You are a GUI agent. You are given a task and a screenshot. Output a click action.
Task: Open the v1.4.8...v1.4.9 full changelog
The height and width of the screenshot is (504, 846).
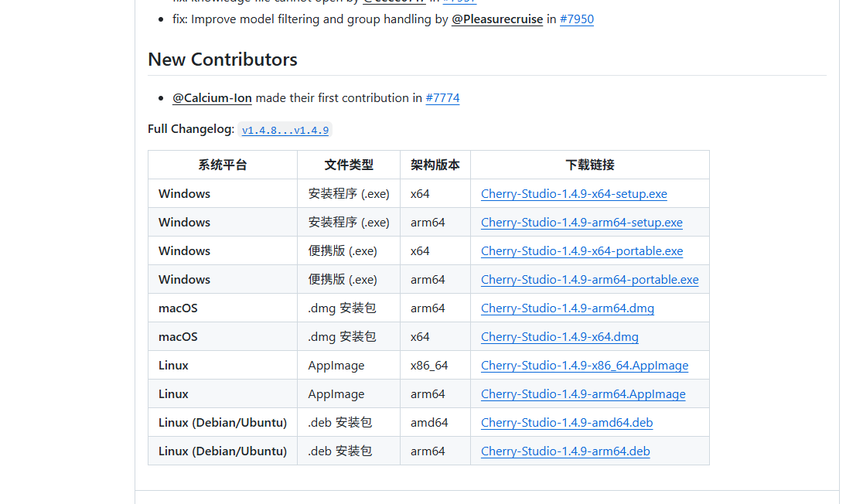click(x=285, y=130)
